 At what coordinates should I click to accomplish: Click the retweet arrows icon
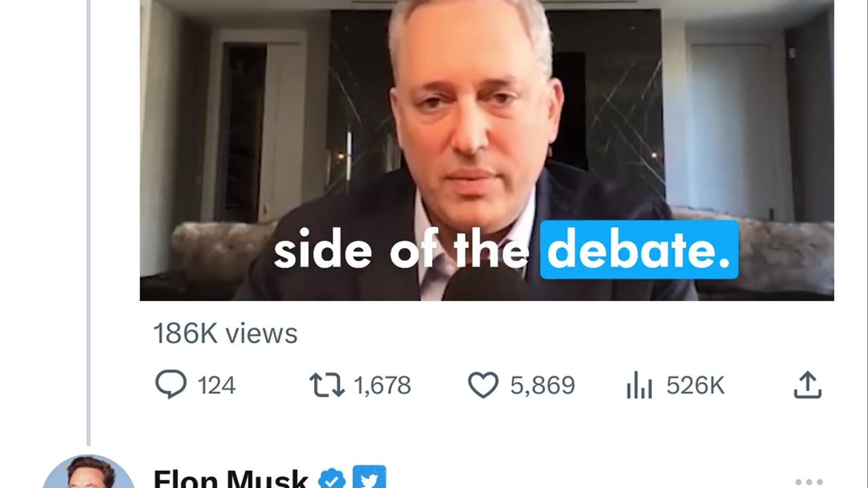327,385
